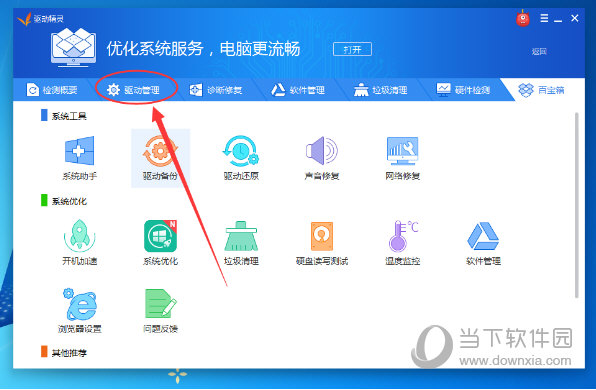Image resolution: width=596 pixels, height=390 pixels.
Task: Switch to the 硬件检测 tab
Action: [x=463, y=90]
